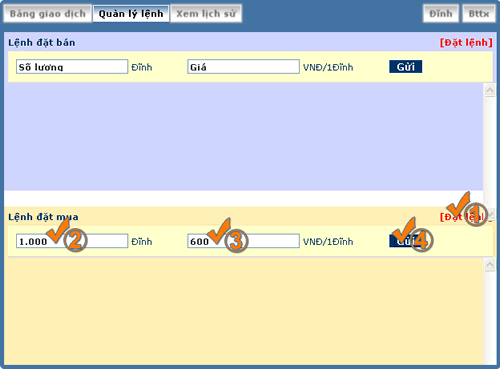This screenshot has height=369, width=500.
Task: Click the Lệnh đặt bán heading
Action: point(42,43)
